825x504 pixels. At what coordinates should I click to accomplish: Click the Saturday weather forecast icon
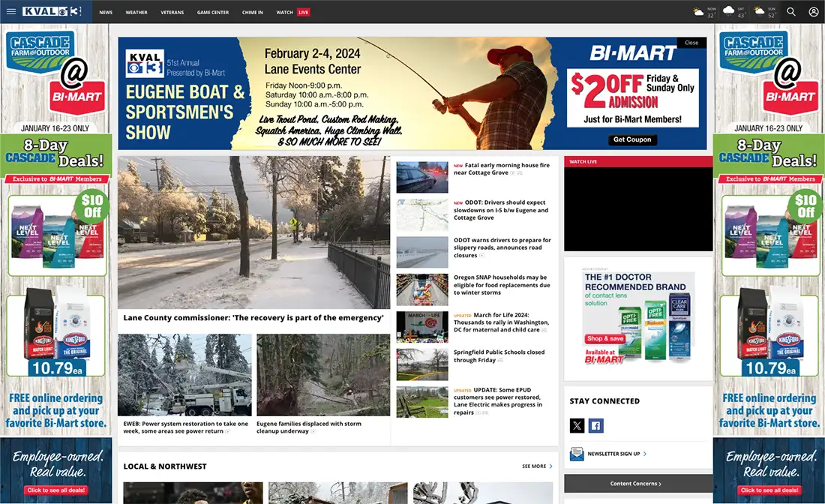(729, 11)
